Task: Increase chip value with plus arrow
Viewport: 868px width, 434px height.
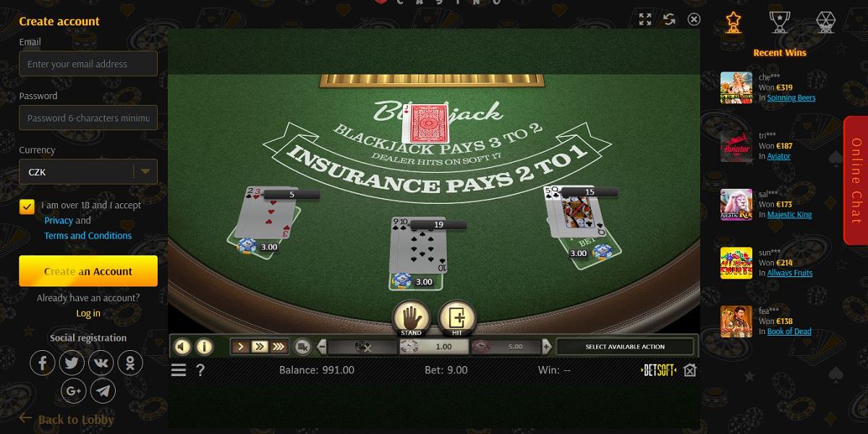Action: (547, 347)
